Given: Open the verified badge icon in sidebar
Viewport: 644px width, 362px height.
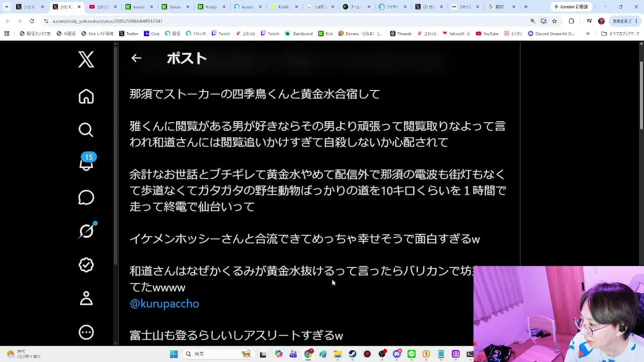Looking at the screenshot, I should click(86, 264).
